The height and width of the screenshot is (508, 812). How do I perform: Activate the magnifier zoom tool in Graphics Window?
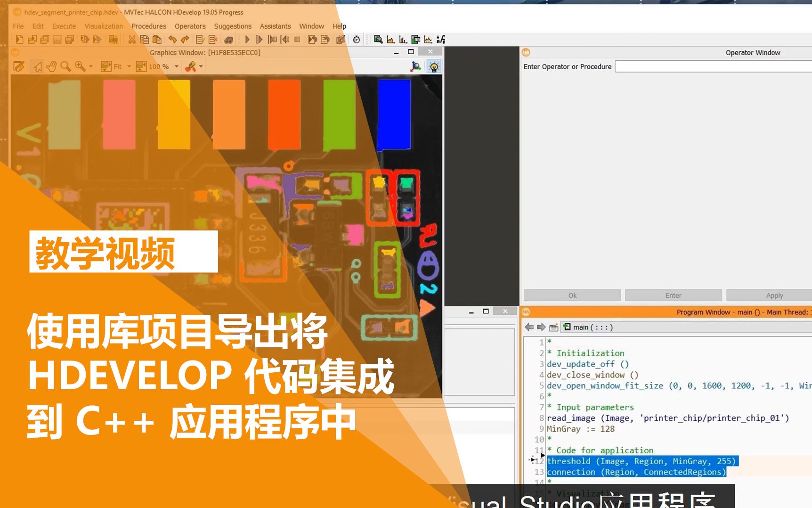(65, 66)
